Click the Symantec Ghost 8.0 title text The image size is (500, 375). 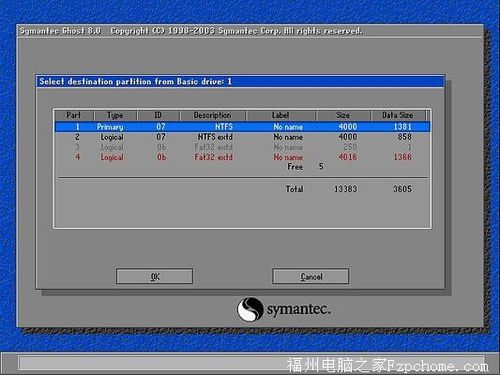coord(60,31)
